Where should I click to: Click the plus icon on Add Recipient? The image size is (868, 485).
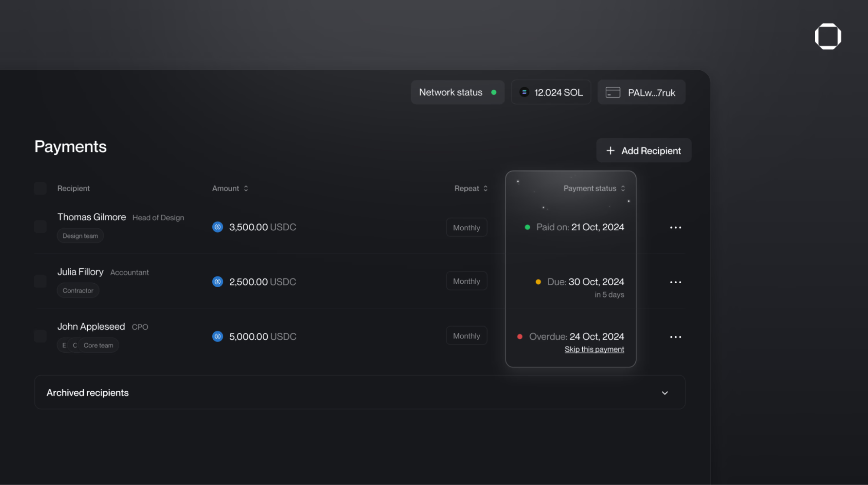(x=611, y=150)
